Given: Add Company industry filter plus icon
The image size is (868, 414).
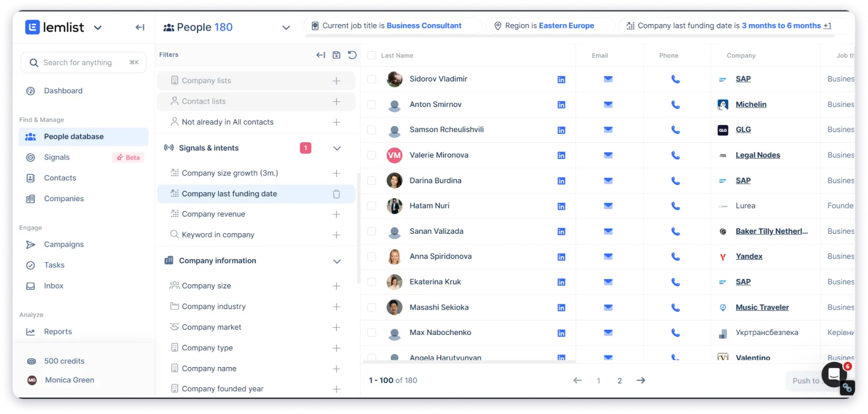Looking at the screenshot, I should (x=337, y=307).
